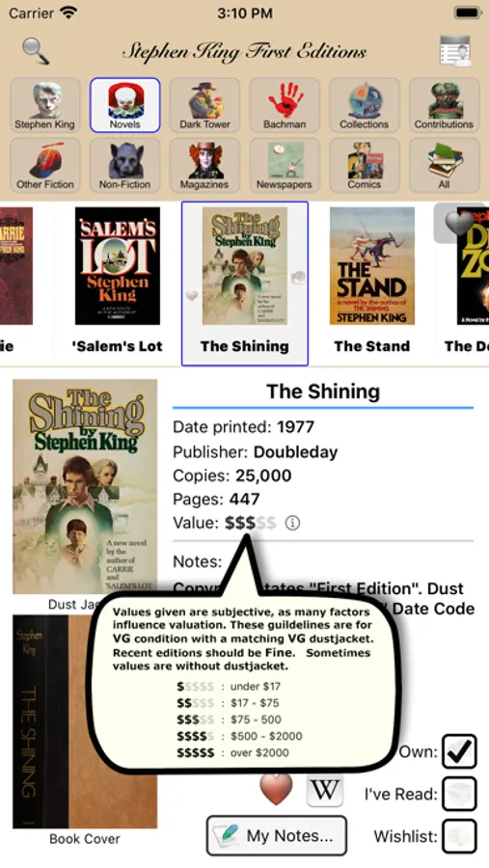Image resolution: width=489 pixels, height=868 pixels.
Task: Check the I've Read checkbox
Action: point(459,794)
